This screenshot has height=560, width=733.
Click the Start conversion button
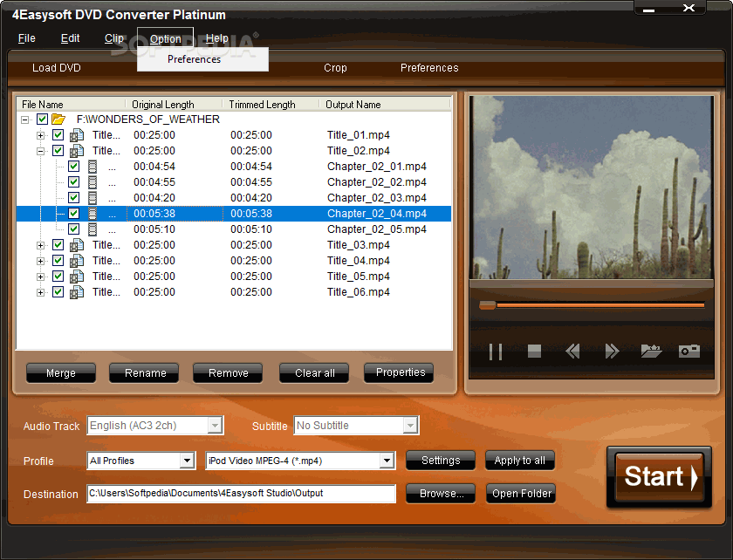tap(659, 477)
